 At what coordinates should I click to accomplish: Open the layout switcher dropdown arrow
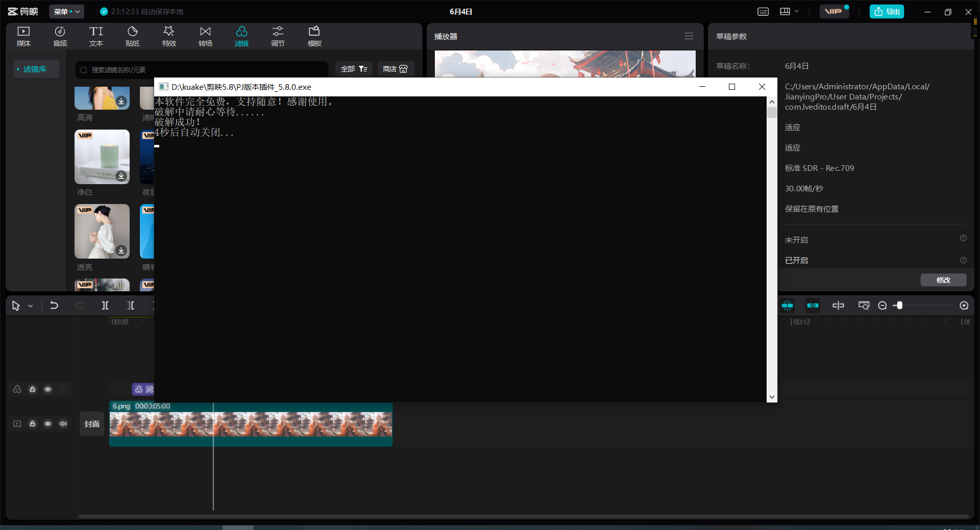797,12
